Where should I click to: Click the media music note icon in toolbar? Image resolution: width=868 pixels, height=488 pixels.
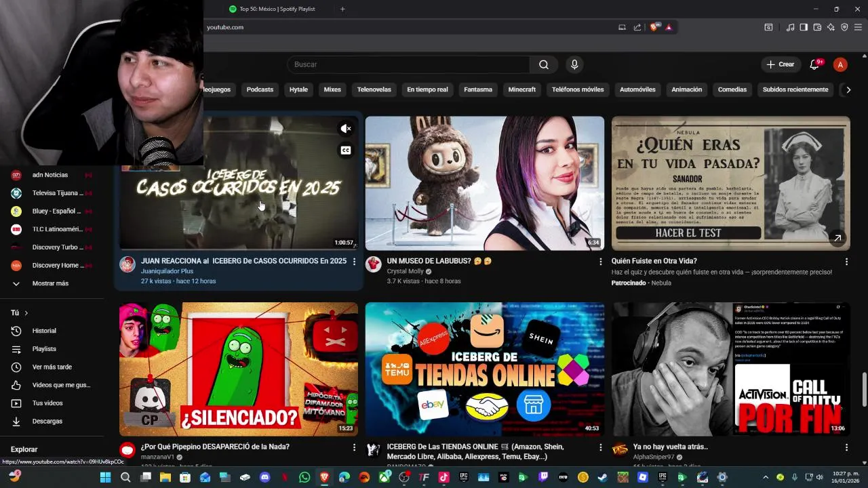[790, 27]
